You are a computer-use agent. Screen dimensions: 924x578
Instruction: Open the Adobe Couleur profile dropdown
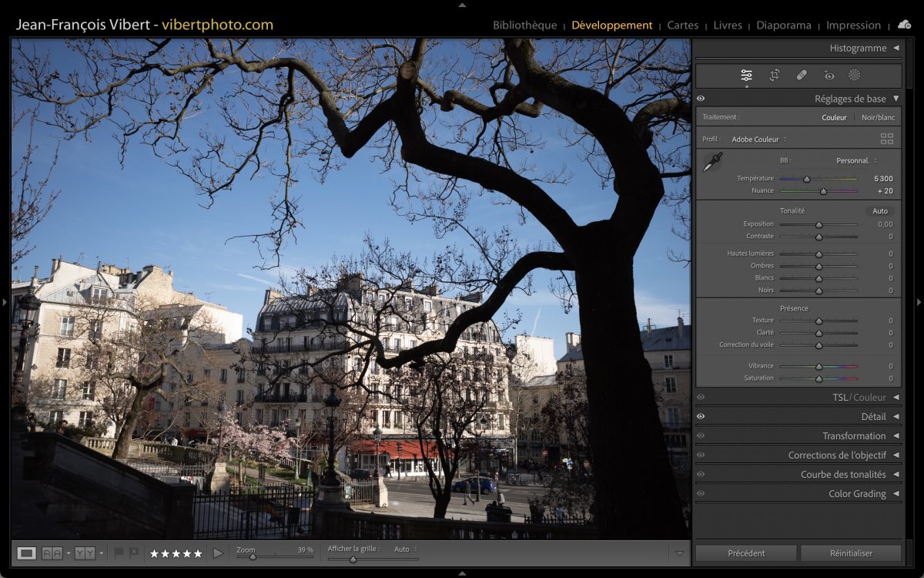point(758,139)
